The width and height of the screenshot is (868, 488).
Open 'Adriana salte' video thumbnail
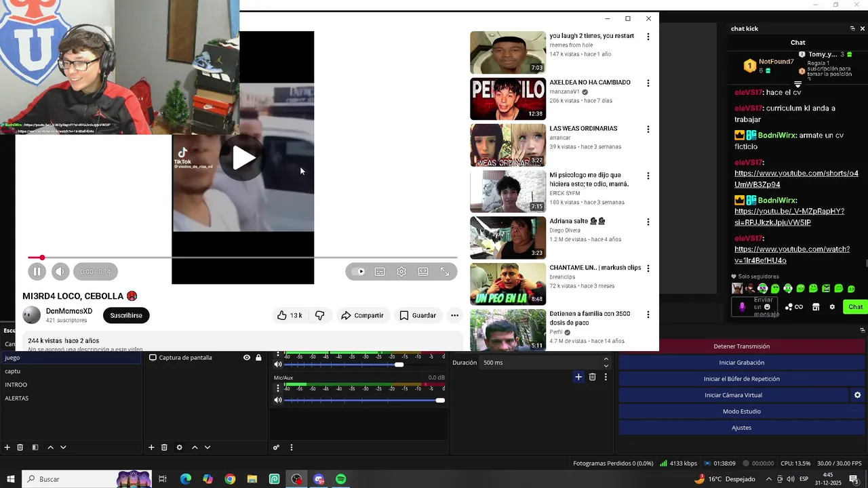click(x=508, y=238)
